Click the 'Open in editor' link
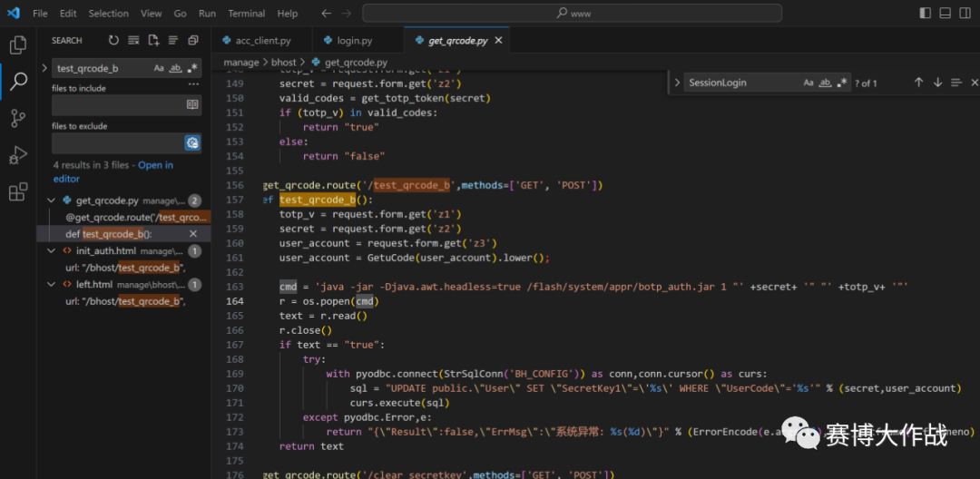This screenshot has width=980, height=479. click(113, 171)
